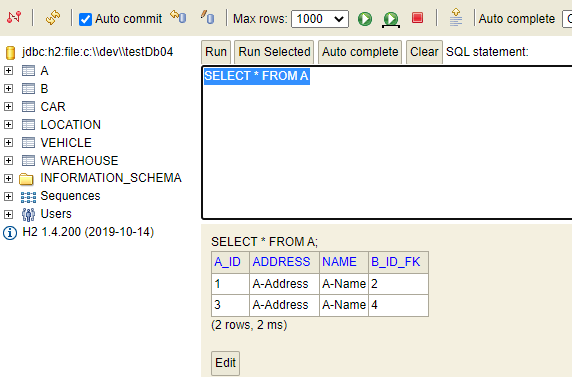This screenshot has height=377, width=572.
Task: Expand the Sequences node
Action: click(8, 196)
